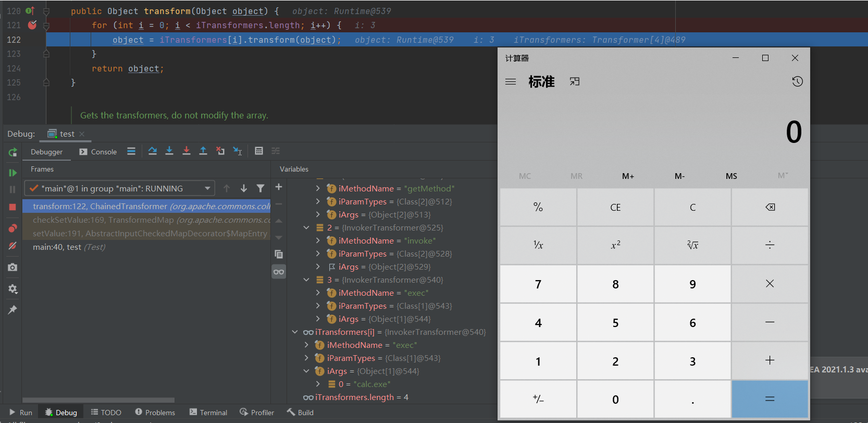Open View Breakpoints double red circle icon
The image size is (868, 423).
13,228
